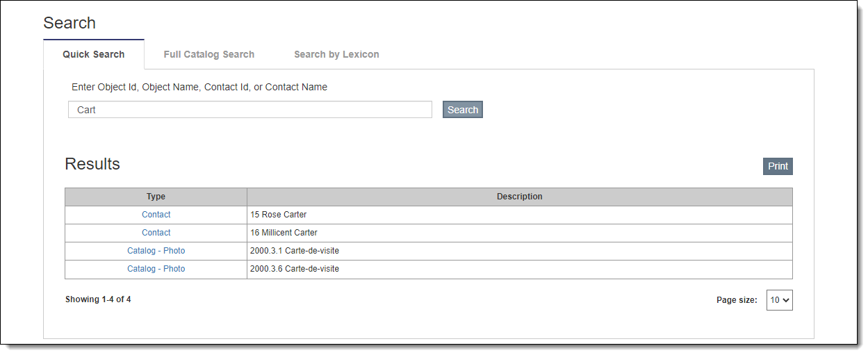
Task: Open Catalog - Photo link for 2000.3.1
Action: point(156,251)
